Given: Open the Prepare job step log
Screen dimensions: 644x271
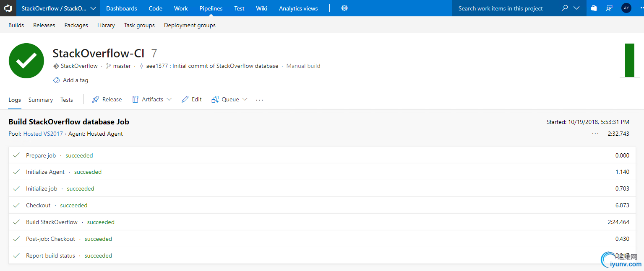Looking at the screenshot, I should (322, 155).
